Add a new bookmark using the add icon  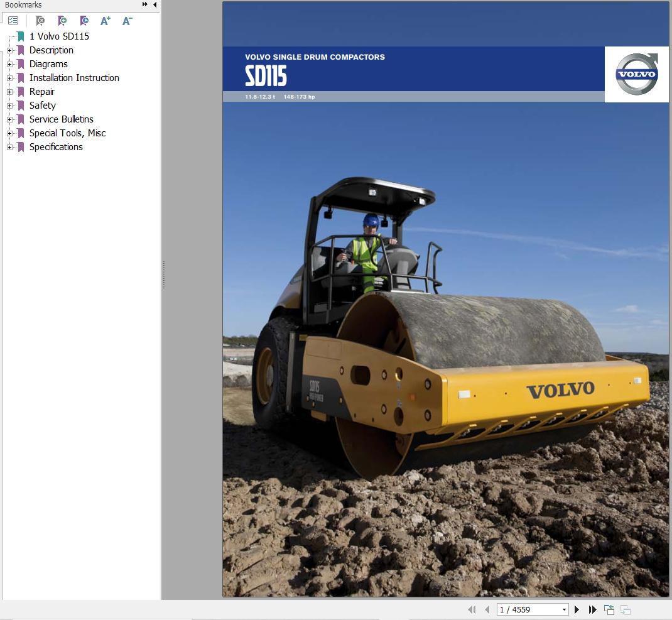point(62,20)
